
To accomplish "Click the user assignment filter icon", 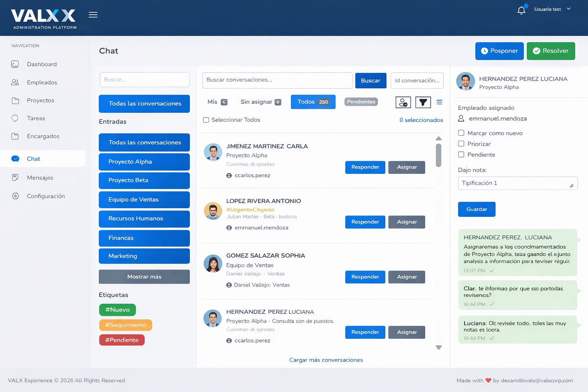I will coord(403,102).
